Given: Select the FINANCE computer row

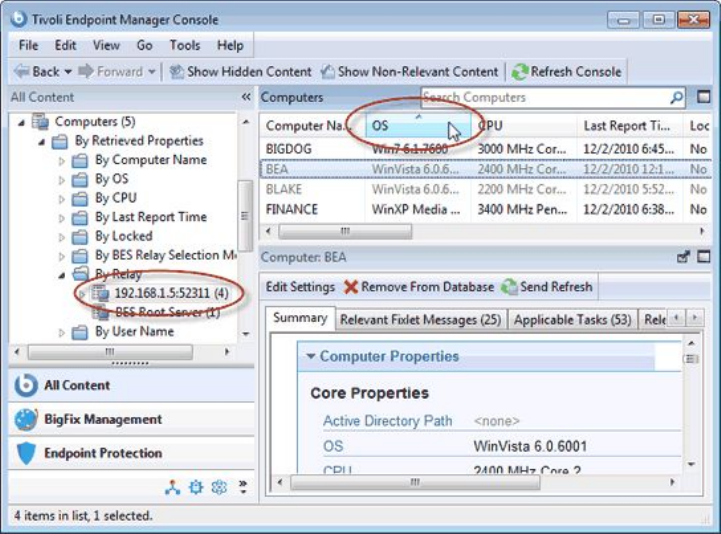Looking at the screenshot, I should 486,209.
